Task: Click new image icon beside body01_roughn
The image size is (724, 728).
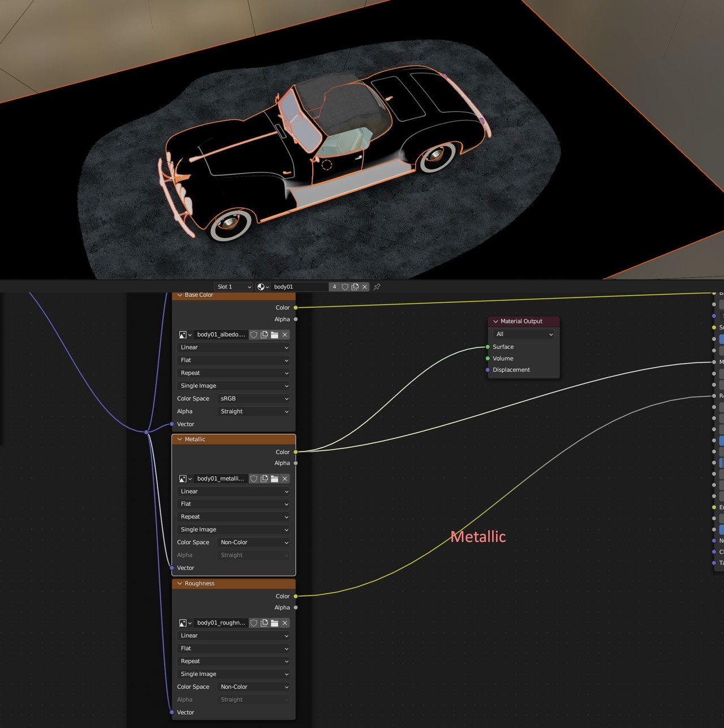Action: click(264, 623)
